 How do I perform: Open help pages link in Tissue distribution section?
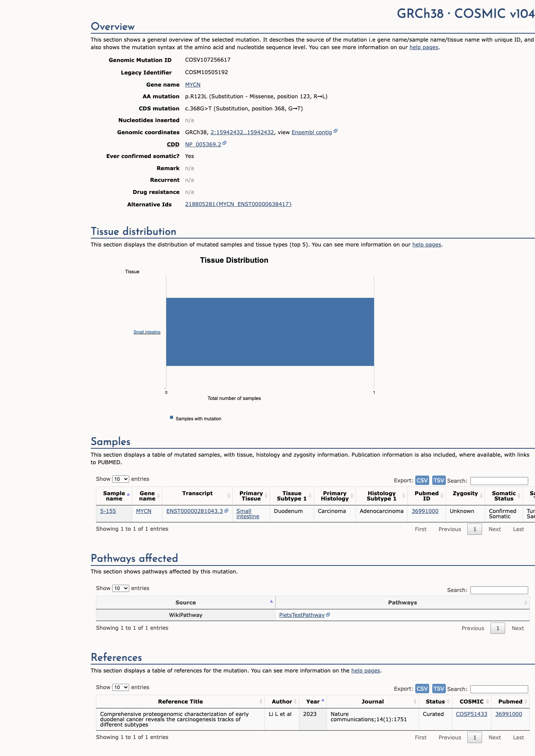click(x=427, y=245)
